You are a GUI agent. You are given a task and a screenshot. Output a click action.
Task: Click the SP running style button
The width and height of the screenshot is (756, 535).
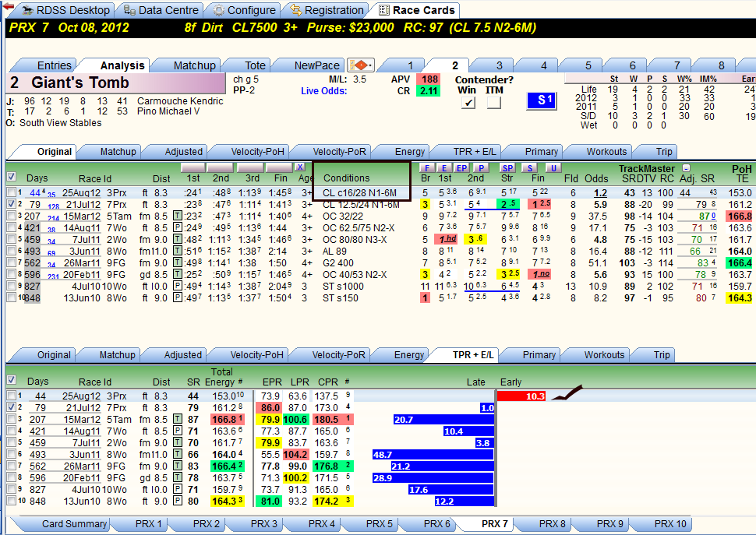(x=507, y=167)
